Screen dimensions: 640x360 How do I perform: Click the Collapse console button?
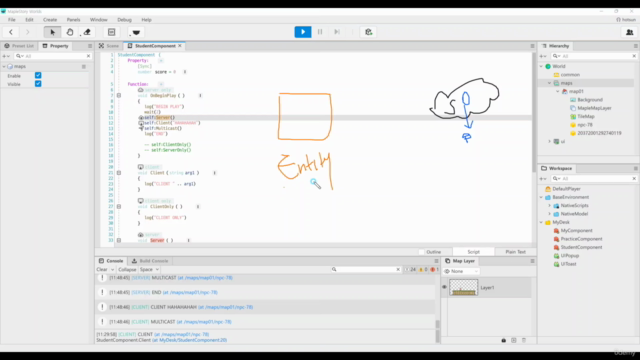coord(127,269)
